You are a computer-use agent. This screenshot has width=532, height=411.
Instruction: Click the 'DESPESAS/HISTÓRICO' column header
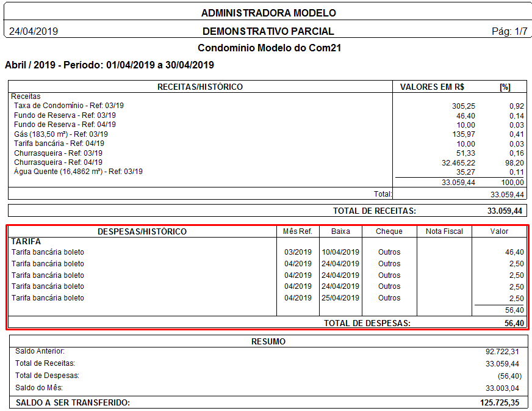(142, 231)
